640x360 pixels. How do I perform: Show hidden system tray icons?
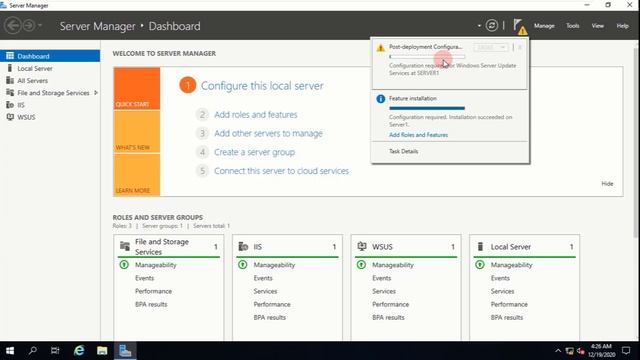558,351
